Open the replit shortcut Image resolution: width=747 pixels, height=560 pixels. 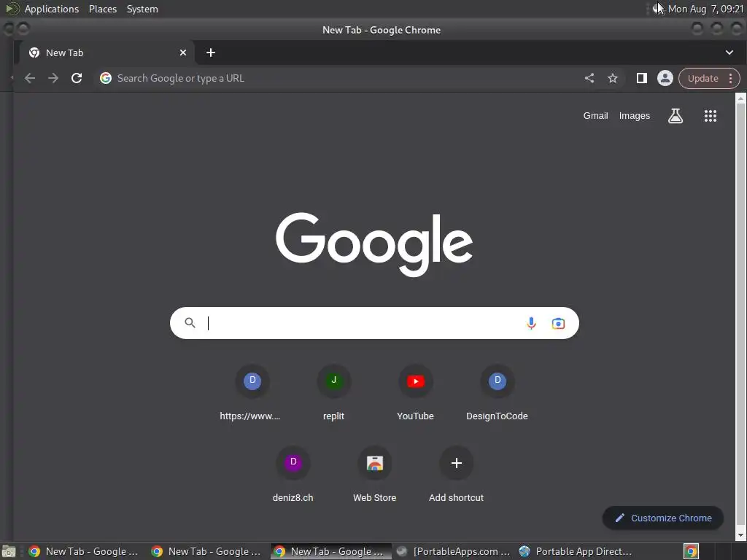click(333, 393)
